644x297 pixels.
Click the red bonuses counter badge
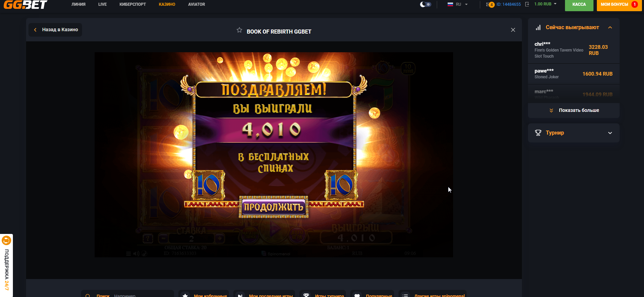click(635, 4)
